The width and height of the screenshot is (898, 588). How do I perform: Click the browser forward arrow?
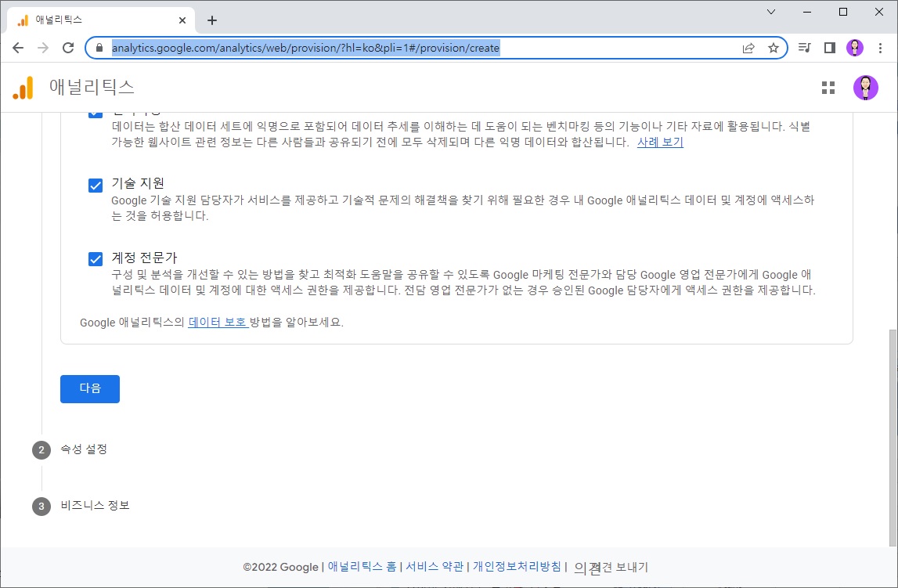point(43,48)
